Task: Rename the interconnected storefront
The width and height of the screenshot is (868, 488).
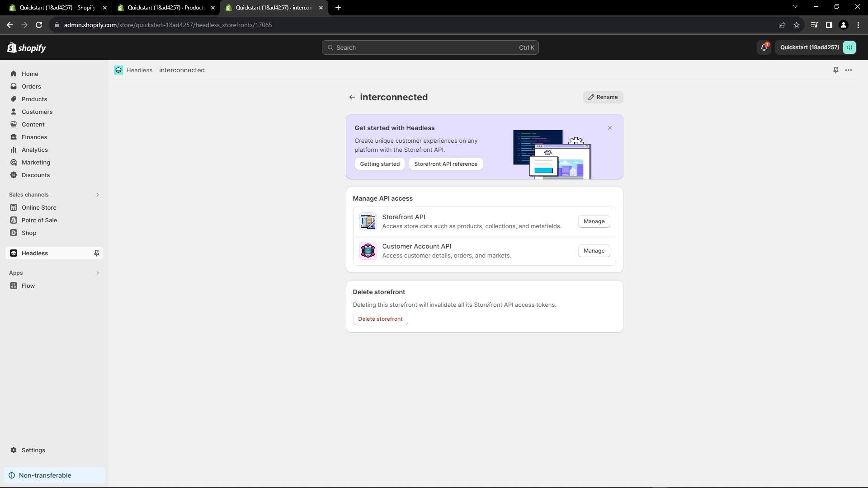Action: [x=603, y=97]
